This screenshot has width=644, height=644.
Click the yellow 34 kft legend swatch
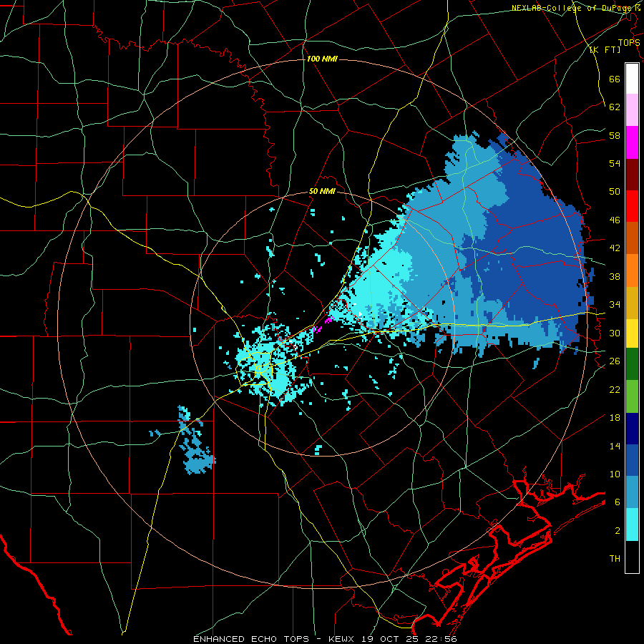[x=632, y=333]
